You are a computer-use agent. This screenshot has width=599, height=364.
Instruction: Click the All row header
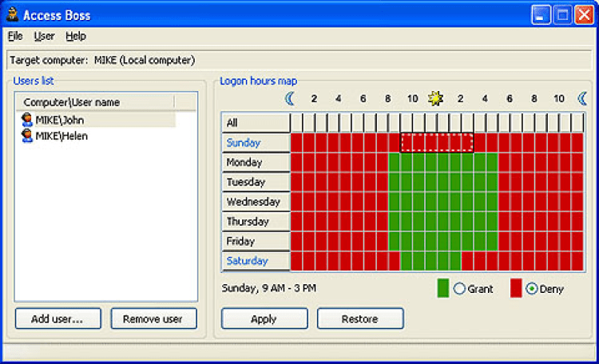coord(256,123)
